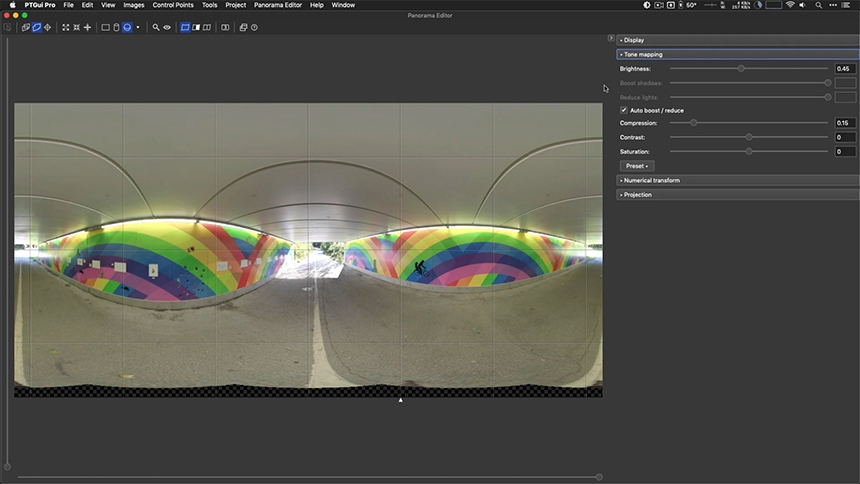
Task: Uncheck Auto boost / reduce checkbox
Action: click(x=624, y=110)
